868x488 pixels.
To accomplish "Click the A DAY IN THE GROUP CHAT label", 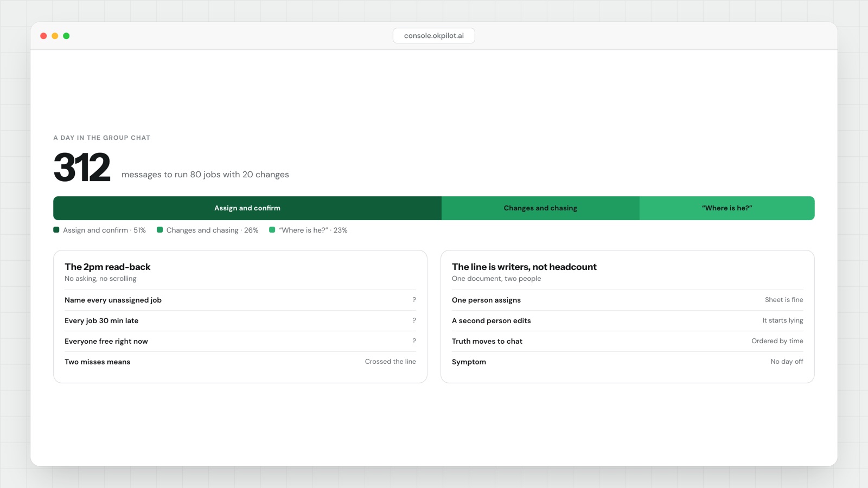I will click(102, 138).
